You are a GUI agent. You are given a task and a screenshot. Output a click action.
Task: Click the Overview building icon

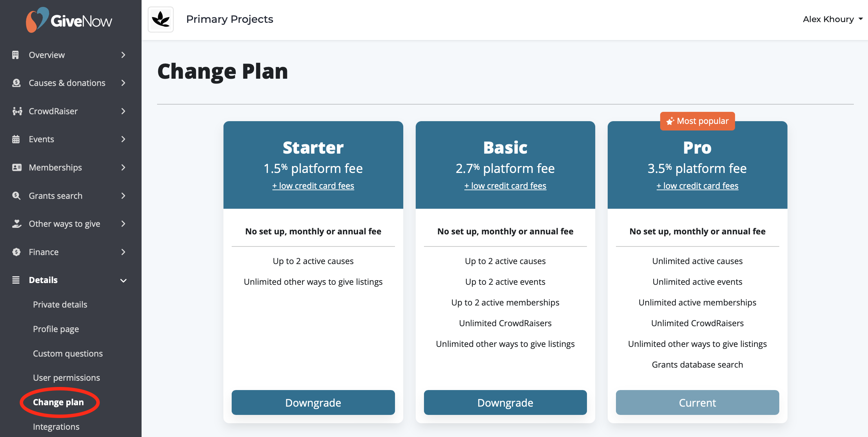click(x=16, y=55)
